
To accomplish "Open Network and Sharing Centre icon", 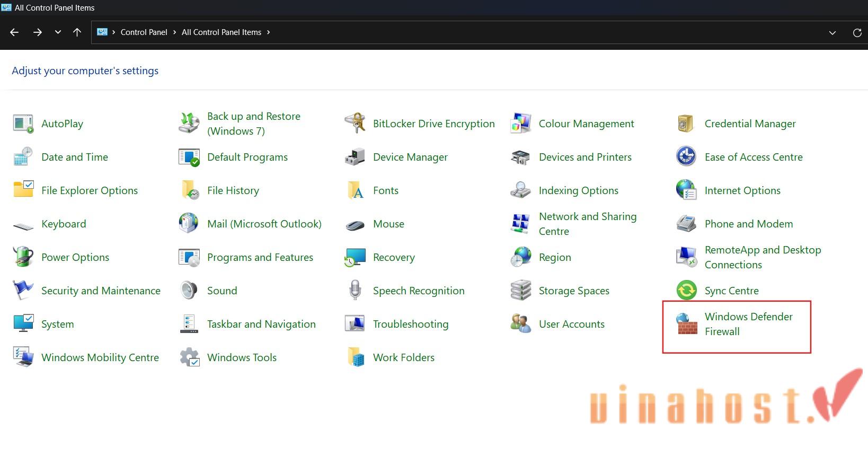I will pos(520,224).
